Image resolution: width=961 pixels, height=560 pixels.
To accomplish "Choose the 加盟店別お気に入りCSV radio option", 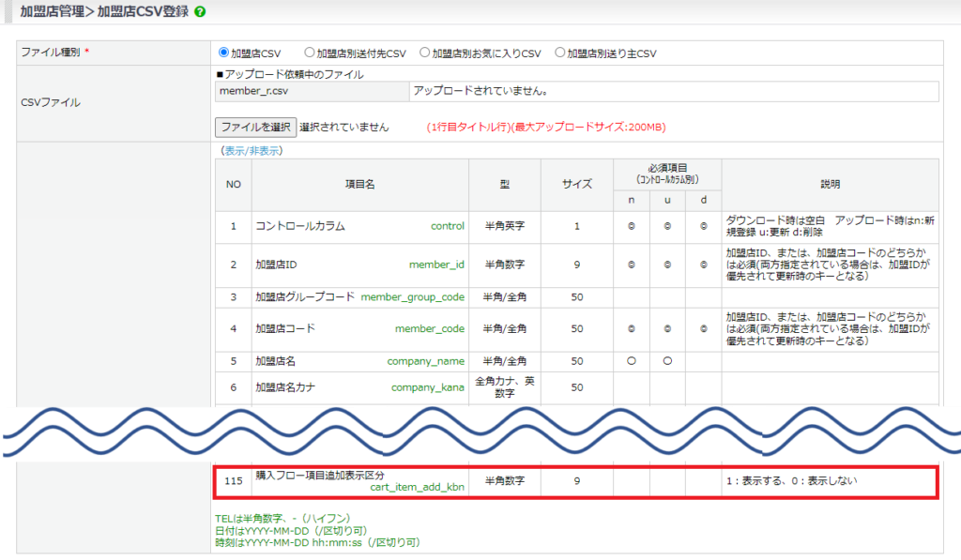I will click(425, 53).
